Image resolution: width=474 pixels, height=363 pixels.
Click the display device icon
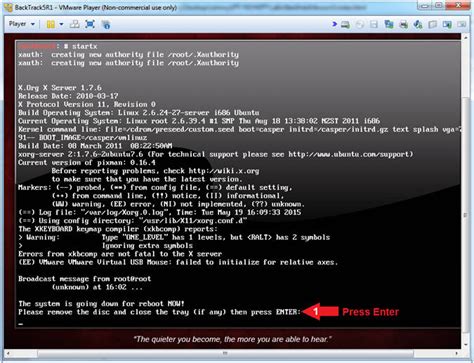(x=447, y=24)
